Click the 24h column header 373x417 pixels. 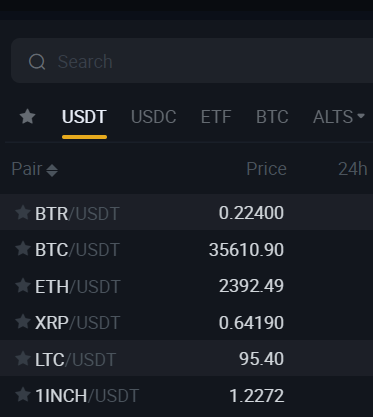[353, 169]
